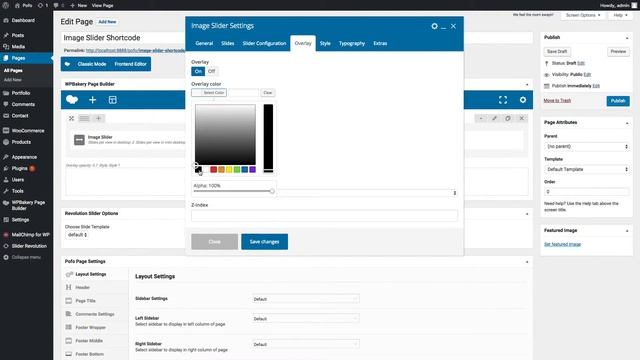Pick the blue color swatch
This screenshot has width=640, height=360.
(x=244, y=169)
